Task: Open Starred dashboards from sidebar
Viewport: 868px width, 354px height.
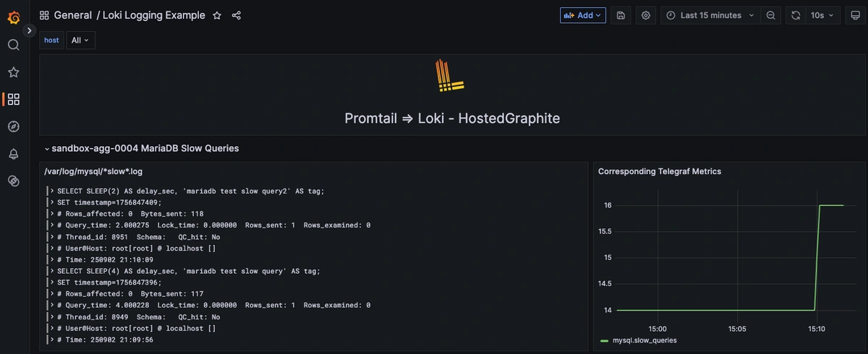Action: (x=13, y=72)
